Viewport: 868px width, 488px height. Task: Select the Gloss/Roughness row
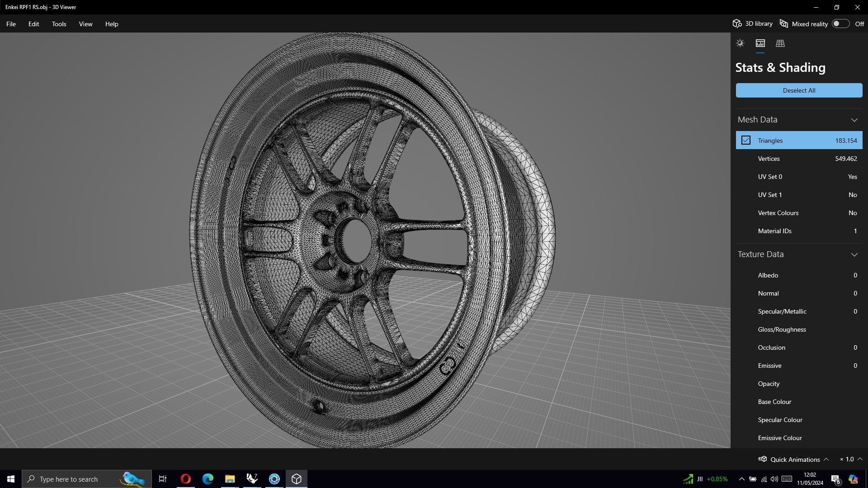pyautogui.click(x=799, y=329)
